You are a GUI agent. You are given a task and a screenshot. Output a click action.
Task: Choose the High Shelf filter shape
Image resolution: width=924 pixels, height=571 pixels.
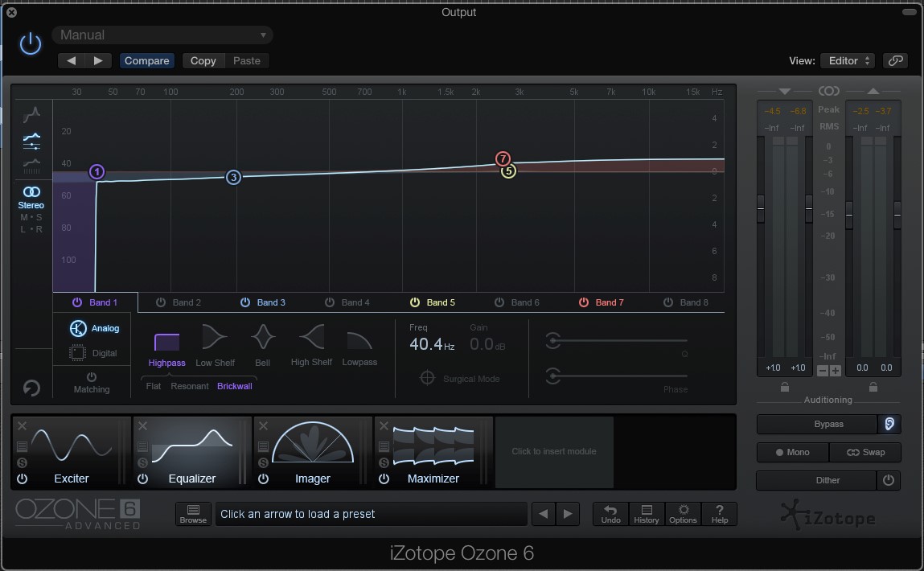[311, 346]
